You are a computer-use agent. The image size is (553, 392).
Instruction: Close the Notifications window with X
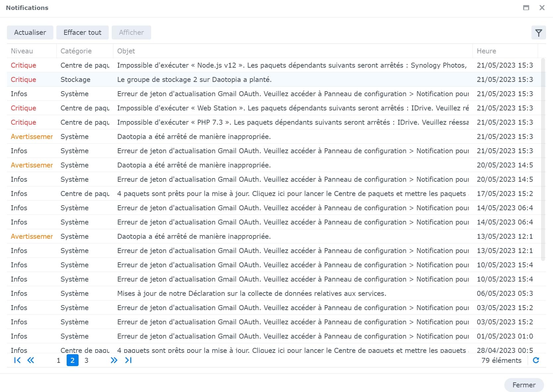tap(542, 8)
